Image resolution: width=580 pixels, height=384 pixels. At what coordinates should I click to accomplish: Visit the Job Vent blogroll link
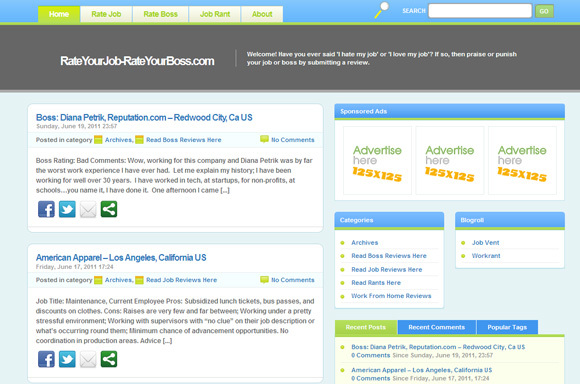coord(485,243)
